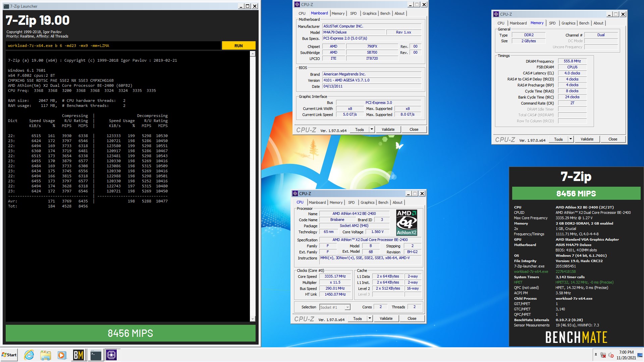The image size is (644, 362).
Task: Click the DRAM Frequency 555.8 MHz value
Action: 572,61
